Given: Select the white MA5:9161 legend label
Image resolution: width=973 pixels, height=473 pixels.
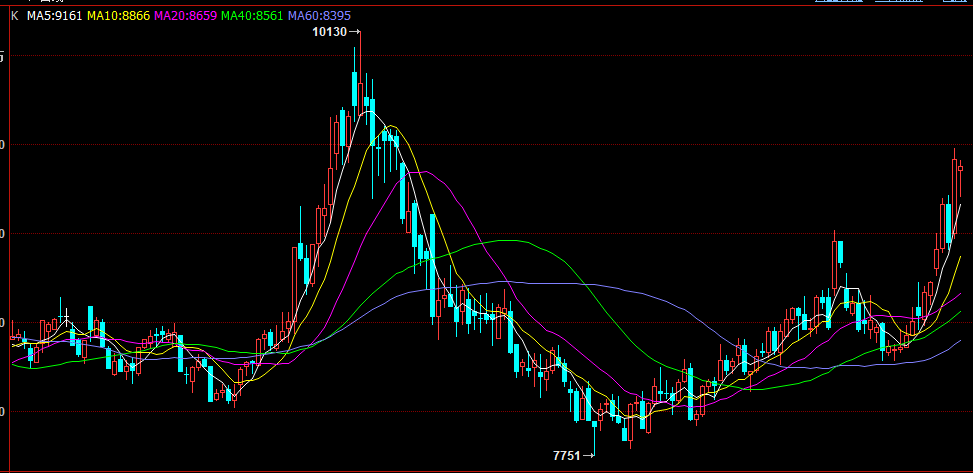Looking at the screenshot, I should pos(54,16).
